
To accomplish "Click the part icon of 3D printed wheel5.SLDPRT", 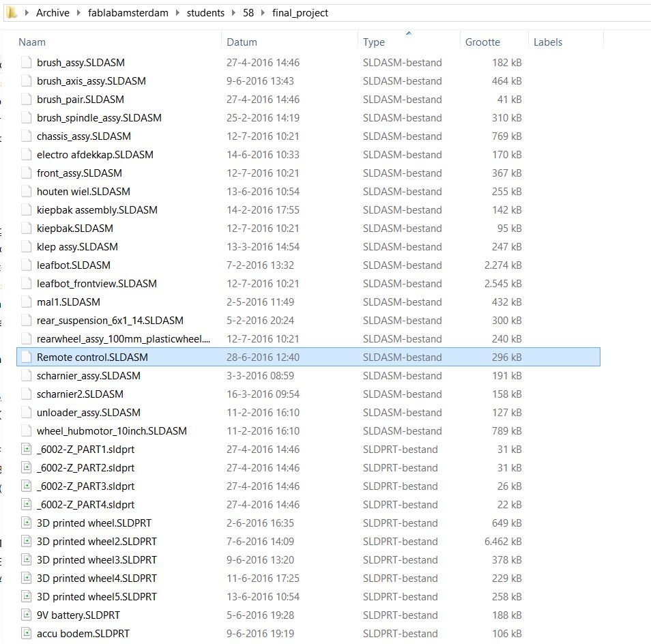I will click(26, 597).
